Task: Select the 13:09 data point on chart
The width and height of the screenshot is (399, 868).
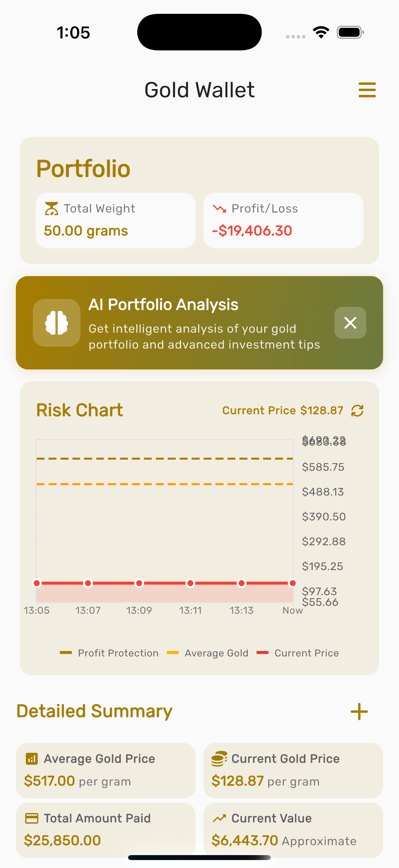Action: [139, 583]
